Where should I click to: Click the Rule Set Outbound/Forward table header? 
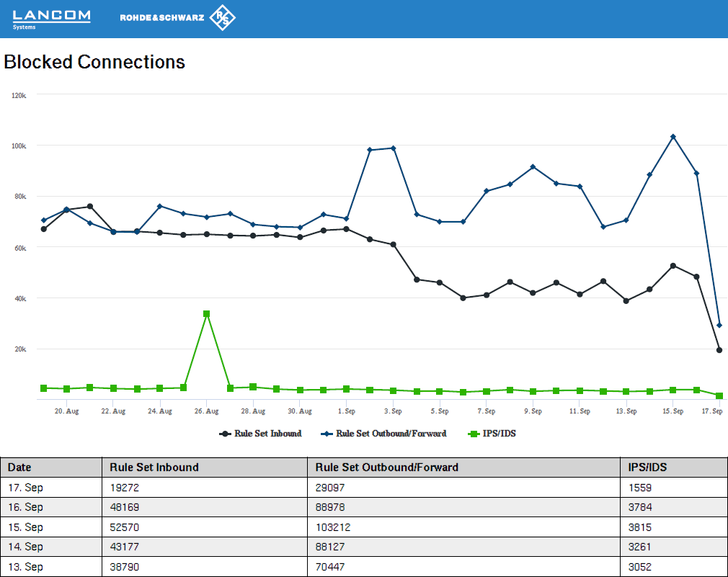point(386,468)
